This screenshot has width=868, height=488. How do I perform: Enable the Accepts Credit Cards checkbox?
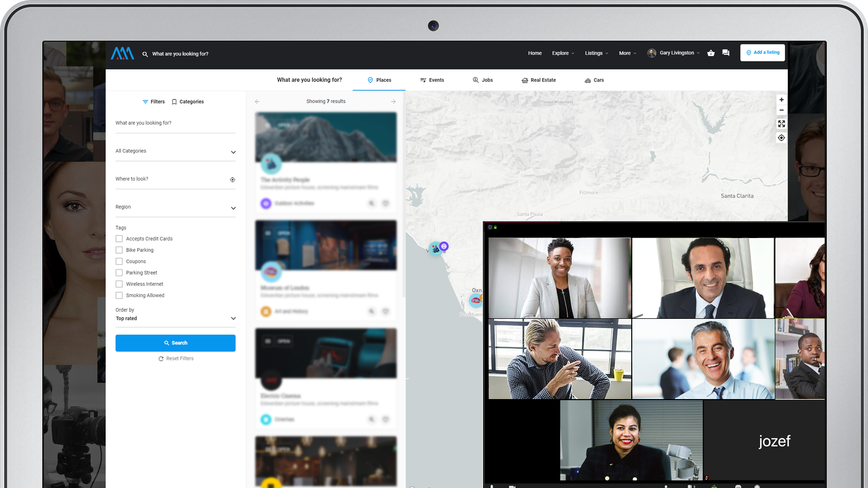click(x=119, y=239)
